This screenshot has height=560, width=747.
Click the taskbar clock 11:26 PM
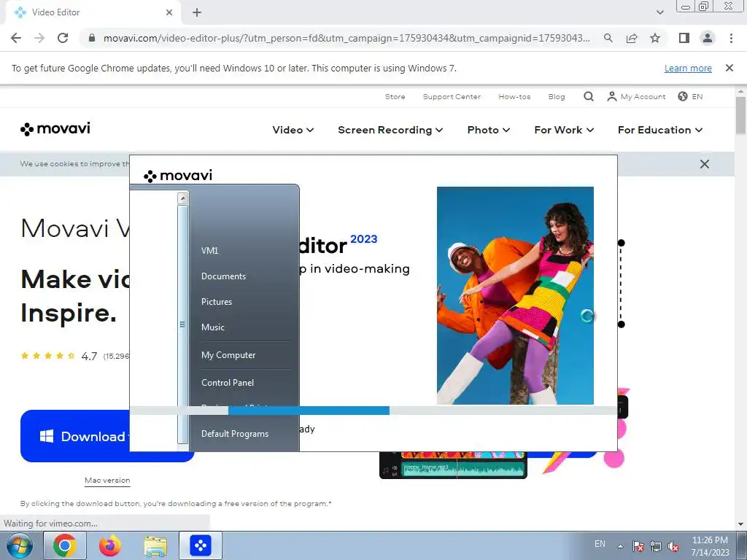click(x=710, y=540)
